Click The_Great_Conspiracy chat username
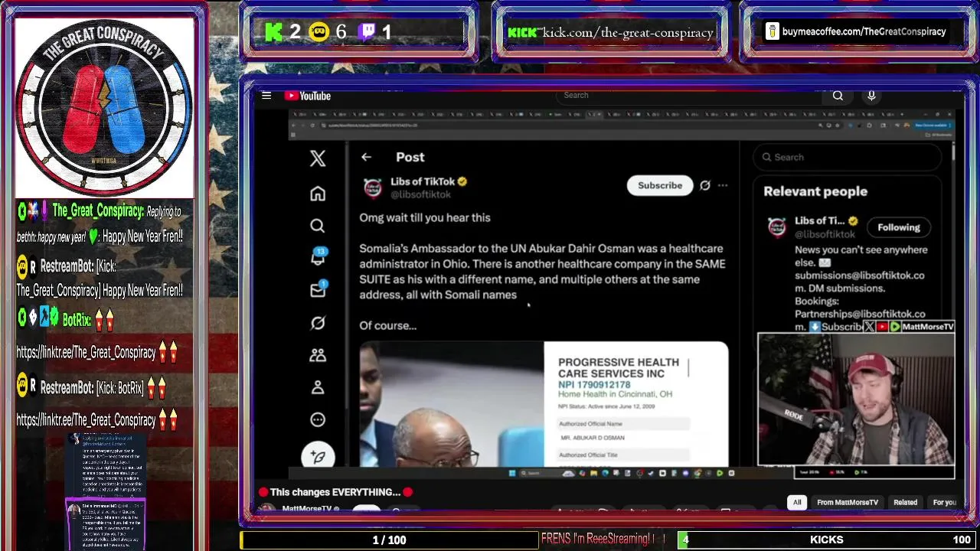The height and width of the screenshot is (551, 980). (x=96, y=210)
